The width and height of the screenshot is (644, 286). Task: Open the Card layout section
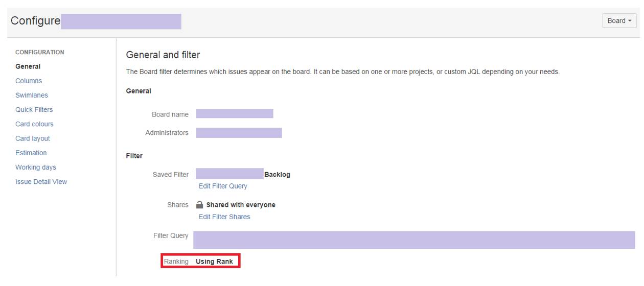(33, 138)
